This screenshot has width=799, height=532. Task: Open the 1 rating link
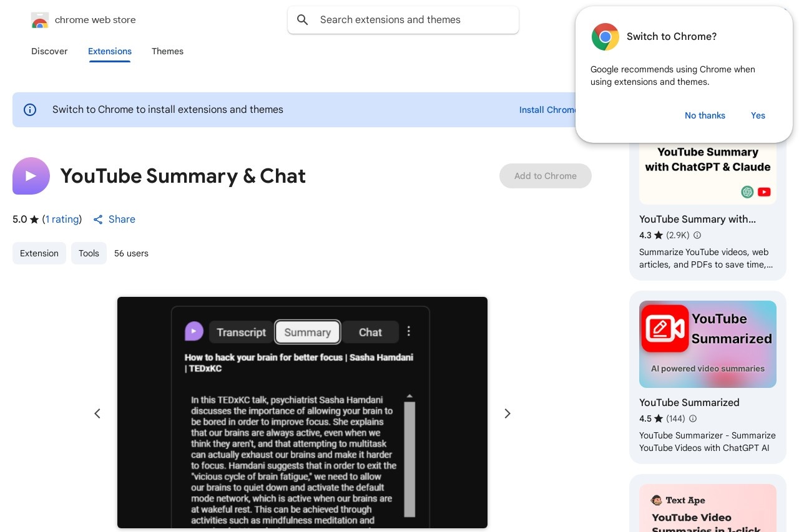coord(62,220)
